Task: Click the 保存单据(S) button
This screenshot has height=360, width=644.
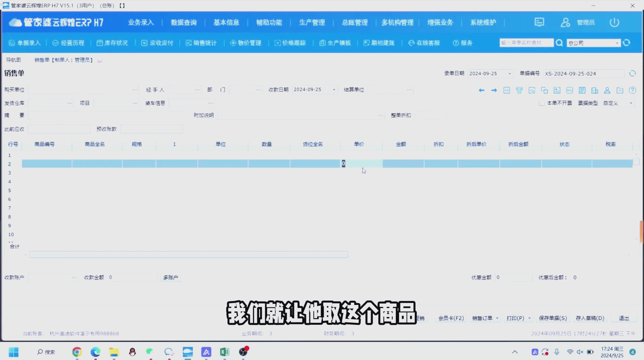Action: (553, 318)
